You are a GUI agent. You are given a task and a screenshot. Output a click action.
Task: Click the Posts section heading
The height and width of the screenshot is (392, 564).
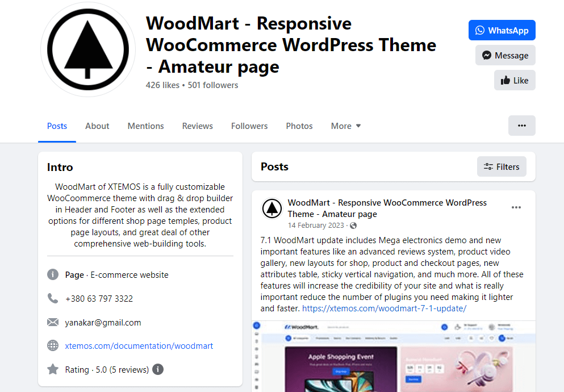pos(274,166)
